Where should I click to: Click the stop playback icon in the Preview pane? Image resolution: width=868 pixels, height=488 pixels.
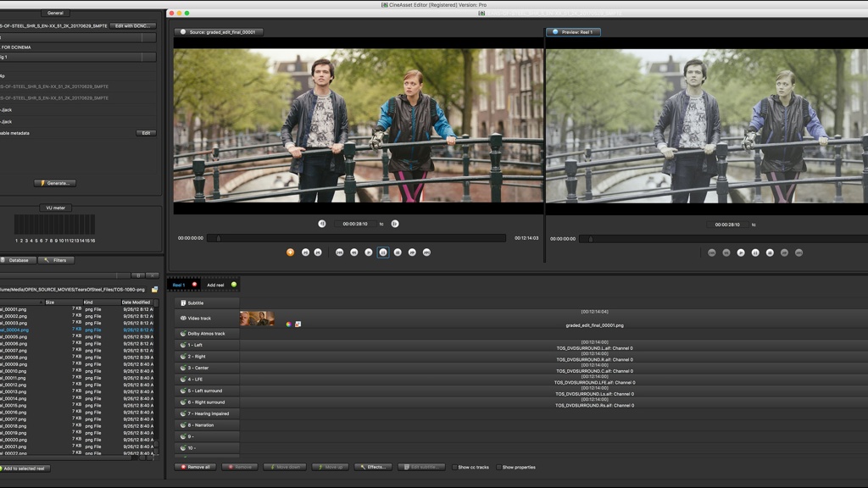pos(770,252)
